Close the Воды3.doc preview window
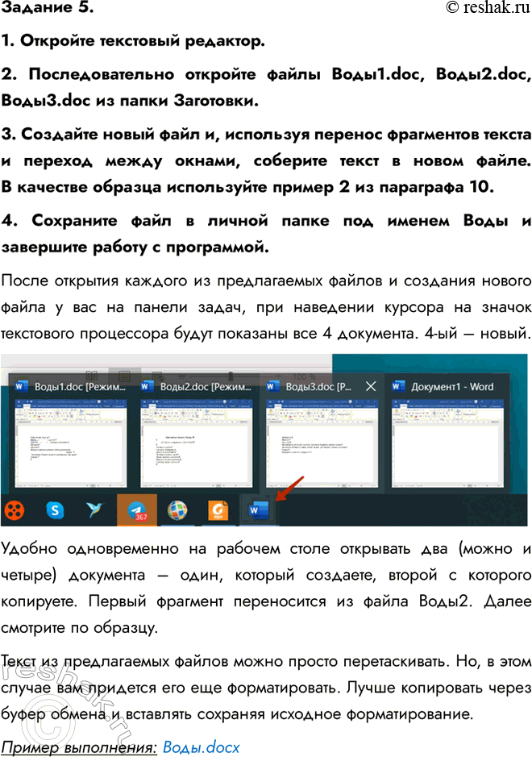532x757 pixels. [371, 387]
